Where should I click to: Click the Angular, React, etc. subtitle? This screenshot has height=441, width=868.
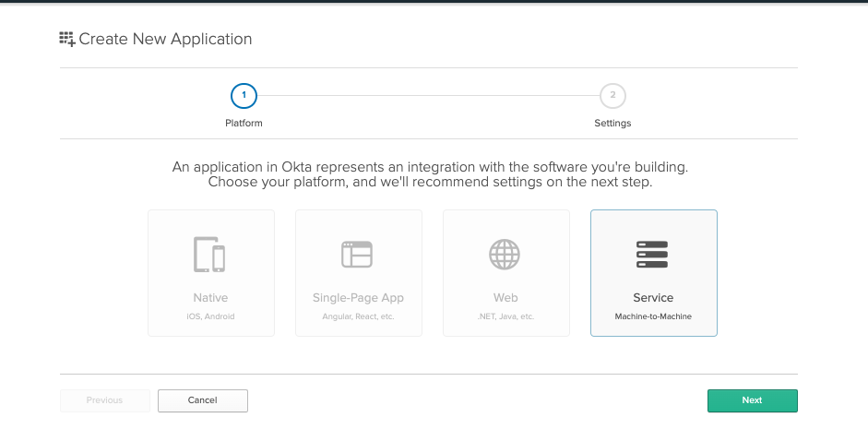(358, 316)
